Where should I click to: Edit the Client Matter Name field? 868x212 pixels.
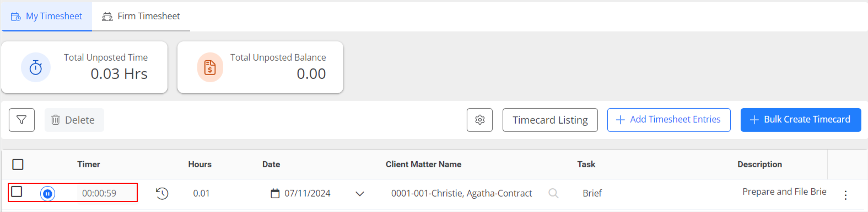(x=462, y=193)
